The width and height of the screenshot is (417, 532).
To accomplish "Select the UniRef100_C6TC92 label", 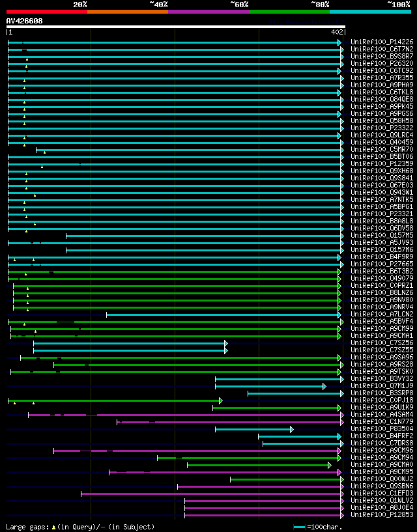I will click(x=382, y=70).
